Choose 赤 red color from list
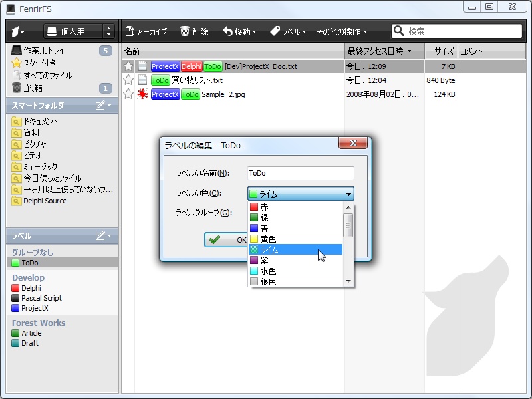Screen dimensions: 532x399 click(x=296, y=207)
